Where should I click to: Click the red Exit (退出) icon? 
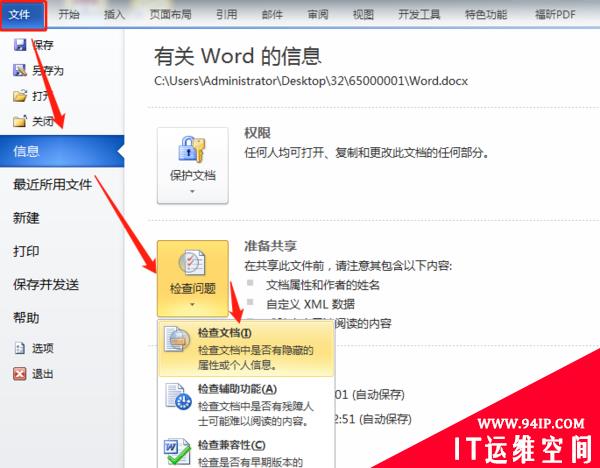coord(20,373)
